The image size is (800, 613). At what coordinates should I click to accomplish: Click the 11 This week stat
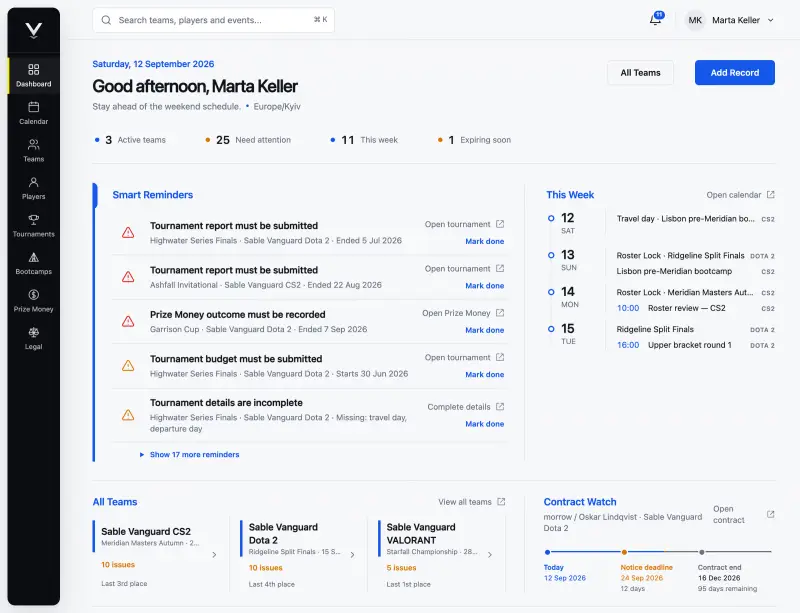click(364, 140)
